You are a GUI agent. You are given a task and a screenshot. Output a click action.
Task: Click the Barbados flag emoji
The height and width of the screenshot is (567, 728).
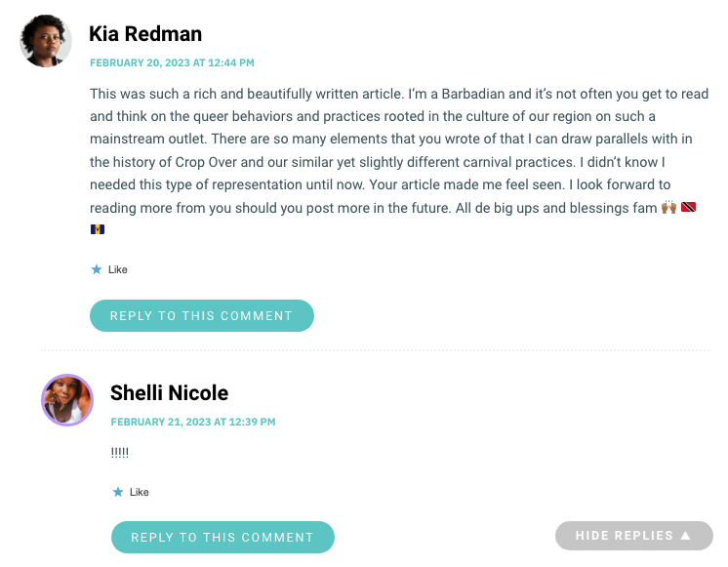[98, 229]
